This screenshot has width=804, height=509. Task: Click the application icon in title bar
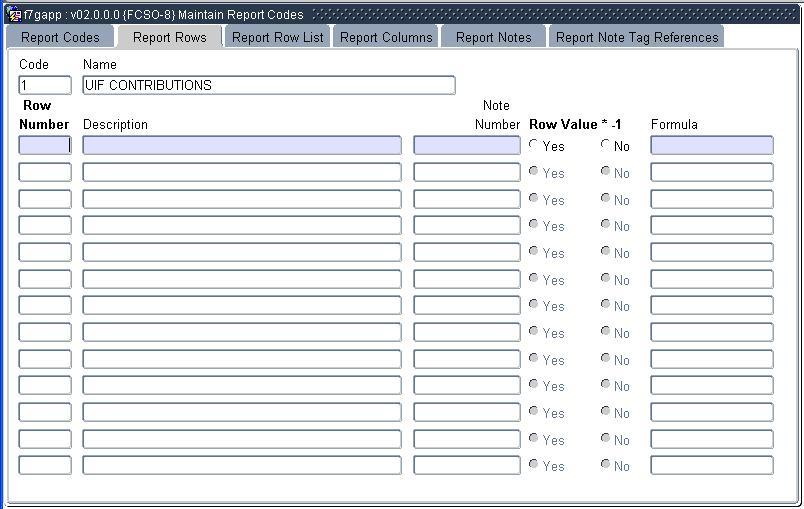pos(14,15)
